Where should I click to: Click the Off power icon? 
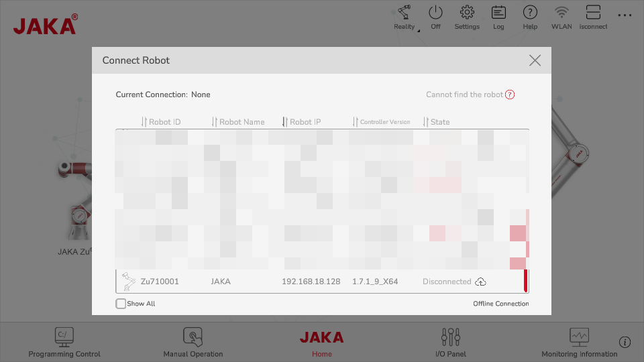435,13
